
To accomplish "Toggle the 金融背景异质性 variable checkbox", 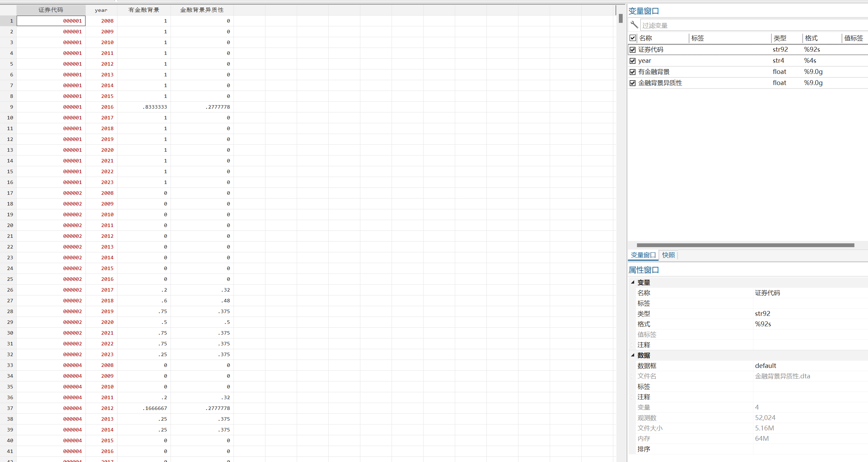I will tap(633, 83).
